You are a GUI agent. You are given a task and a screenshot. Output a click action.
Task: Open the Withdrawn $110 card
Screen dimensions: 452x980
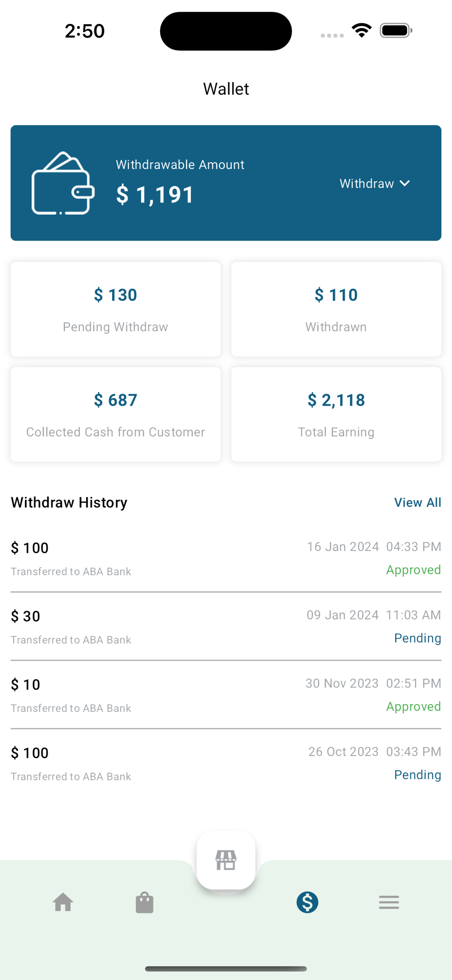pos(336,309)
